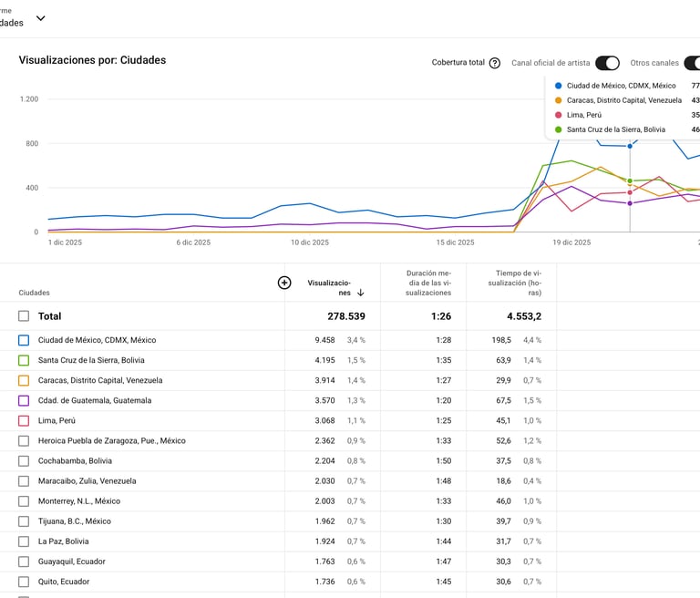
Task: Click the green Santa Cruz chart data point
Action: 630,181
